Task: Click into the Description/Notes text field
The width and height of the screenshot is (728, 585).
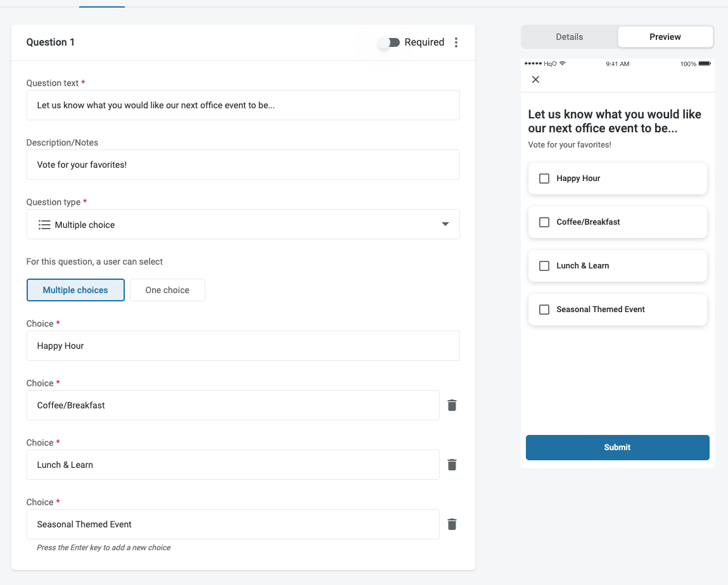Action: [x=243, y=165]
